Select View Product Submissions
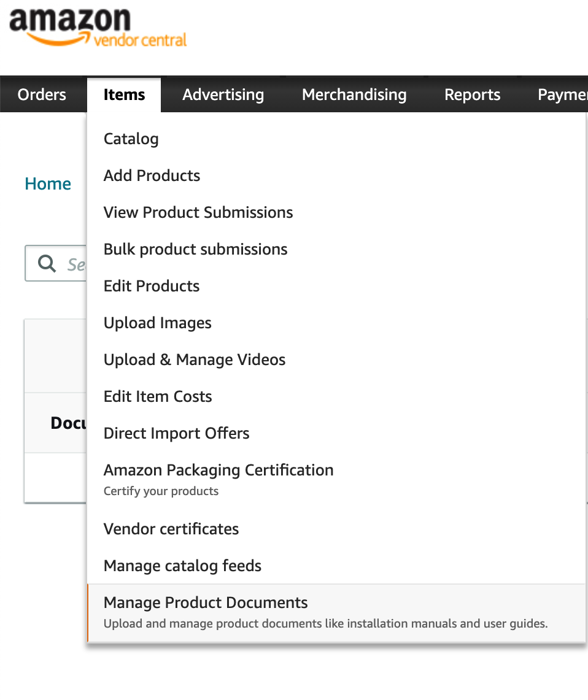This screenshot has height=700, width=588. 198,212
